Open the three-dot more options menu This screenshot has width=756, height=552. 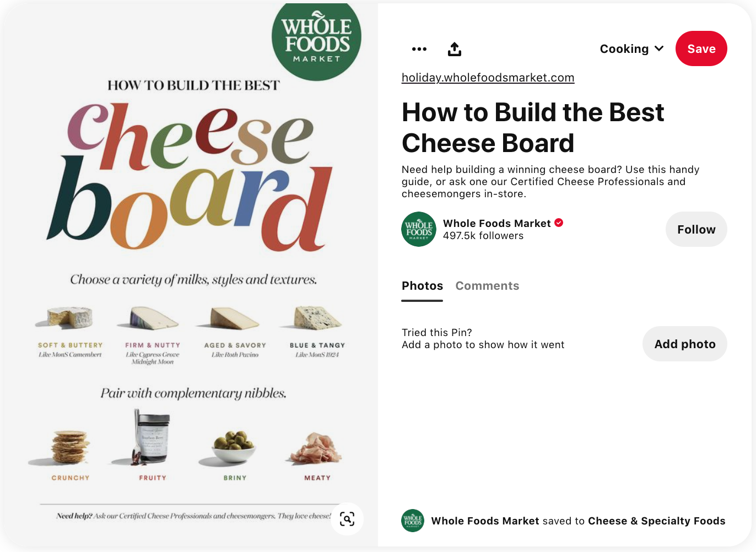pyautogui.click(x=419, y=49)
